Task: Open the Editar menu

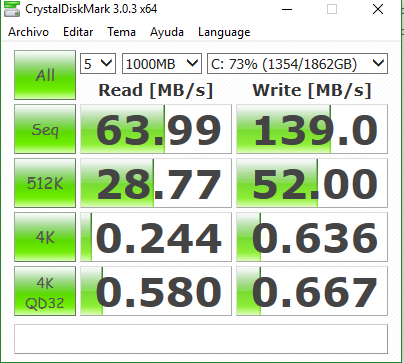Action: [x=78, y=32]
